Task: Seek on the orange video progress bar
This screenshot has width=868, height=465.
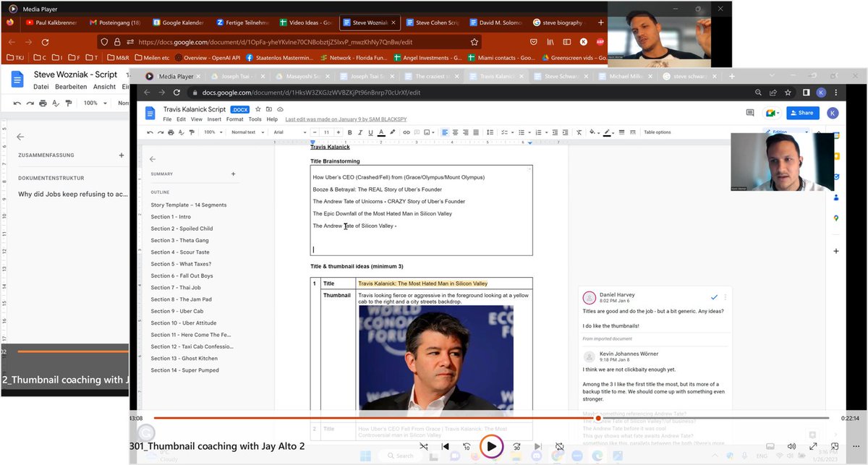Action: coord(492,418)
